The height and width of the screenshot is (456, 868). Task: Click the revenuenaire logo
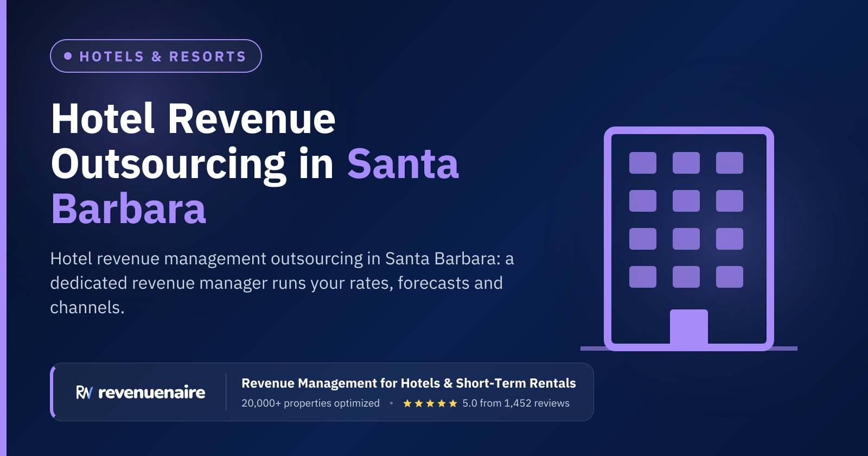[x=141, y=392]
